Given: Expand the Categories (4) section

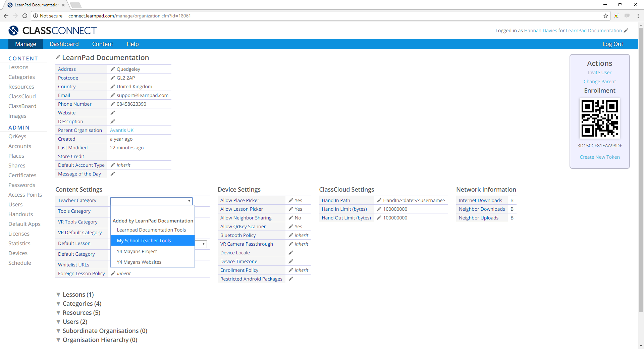Looking at the screenshot, I should click(79, 304).
